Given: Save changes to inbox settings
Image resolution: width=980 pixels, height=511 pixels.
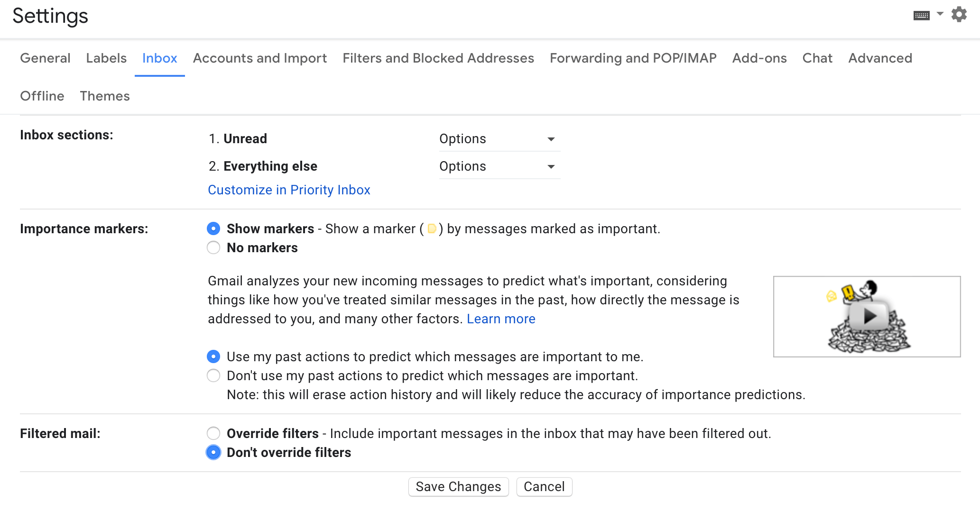Looking at the screenshot, I should coord(458,486).
